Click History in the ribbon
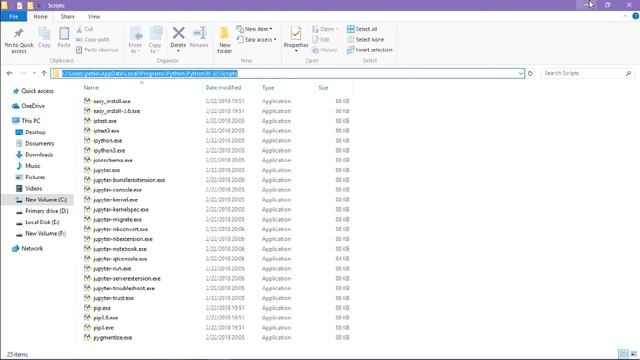The image size is (640, 360). [325, 50]
